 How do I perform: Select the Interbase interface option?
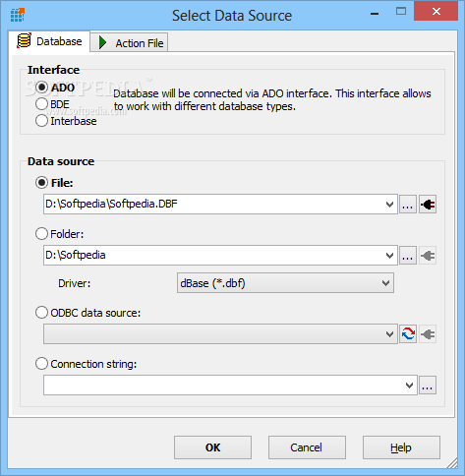66,121
